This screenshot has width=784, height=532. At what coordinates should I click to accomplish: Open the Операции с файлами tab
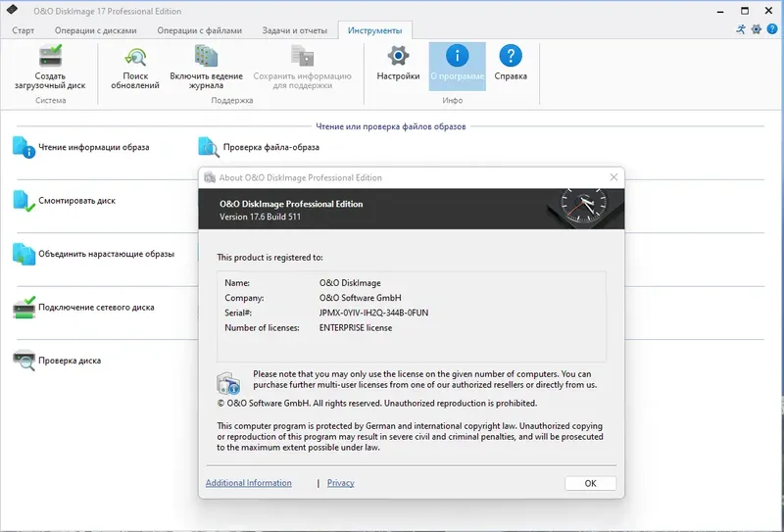click(x=200, y=30)
